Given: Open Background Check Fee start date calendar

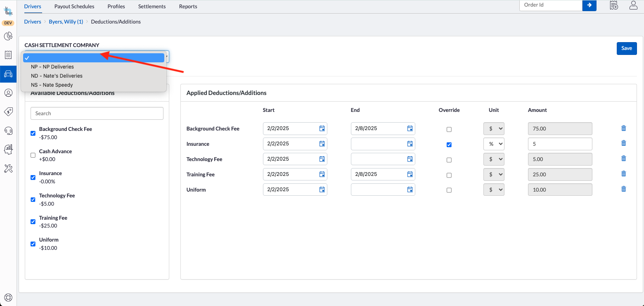Looking at the screenshot, I should [x=322, y=128].
